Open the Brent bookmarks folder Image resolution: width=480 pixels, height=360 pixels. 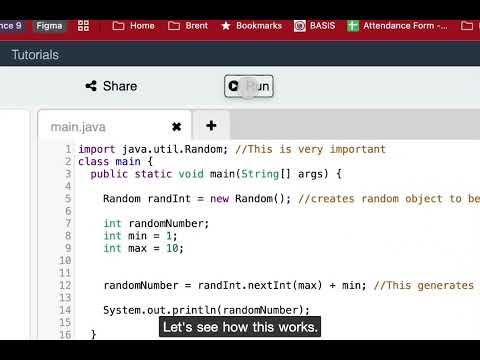pos(188,26)
